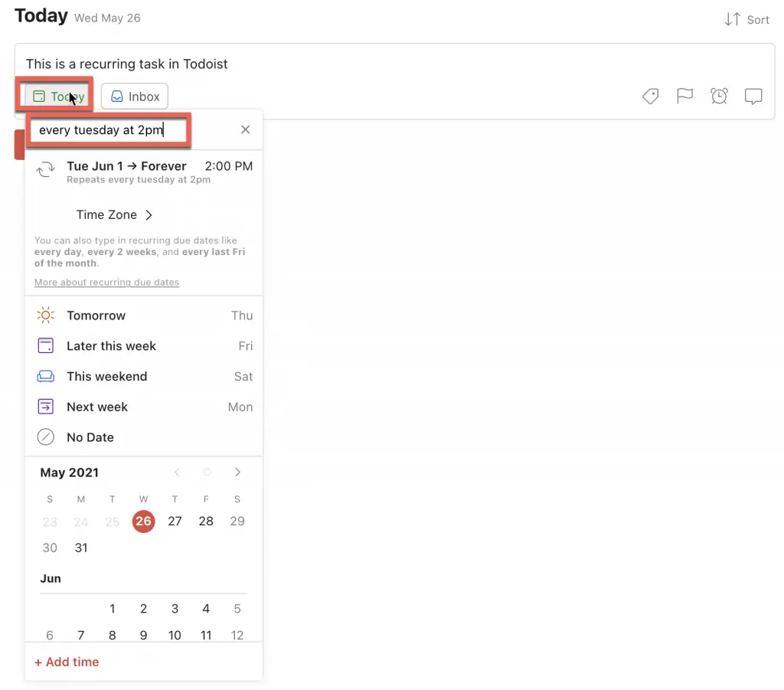Open More about recurring due dates link
Viewport: 784px width, 690px height.
(x=106, y=282)
